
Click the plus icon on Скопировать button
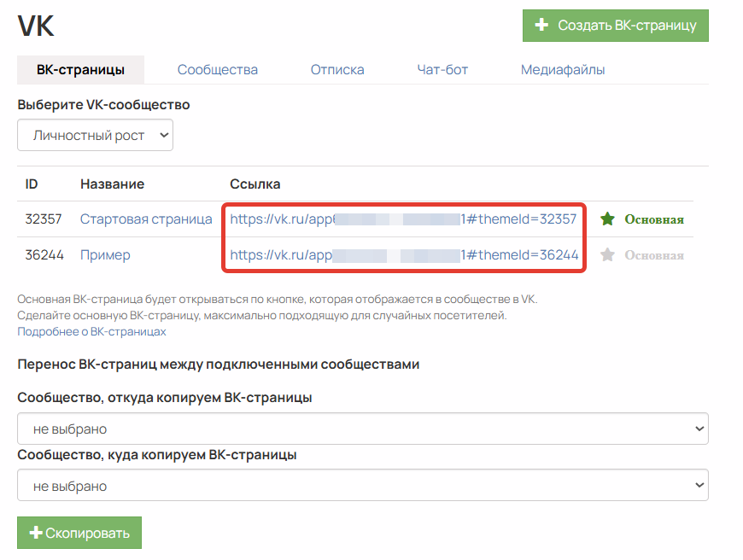[36, 533]
